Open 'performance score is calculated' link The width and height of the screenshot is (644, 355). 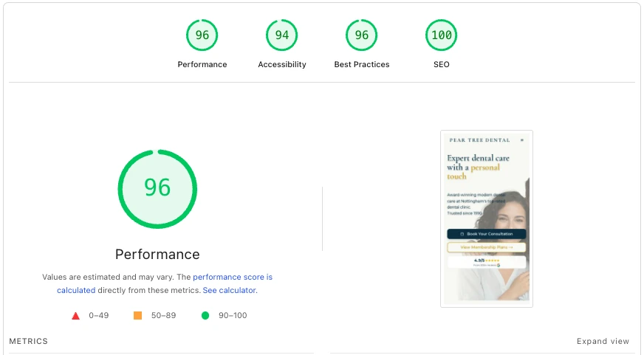(164, 283)
